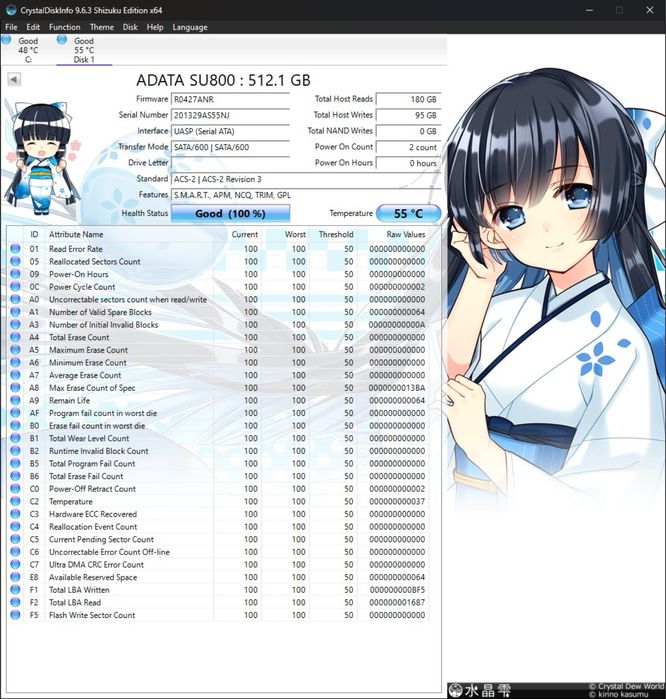Click the previous disk arrow button
The width and height of the screenshot is (666, 699).
tap(14, 79)
